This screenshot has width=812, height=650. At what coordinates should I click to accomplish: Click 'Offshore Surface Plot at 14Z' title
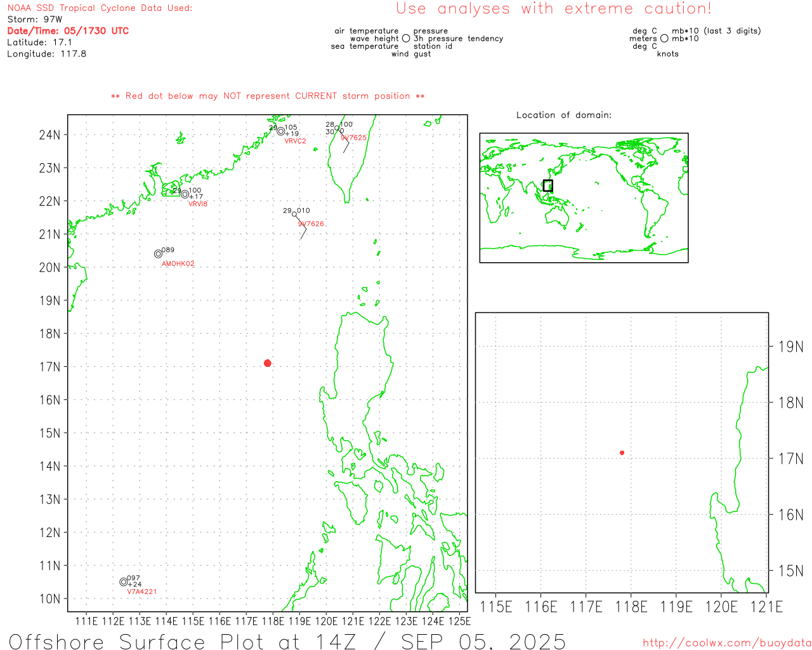(192, 642)
